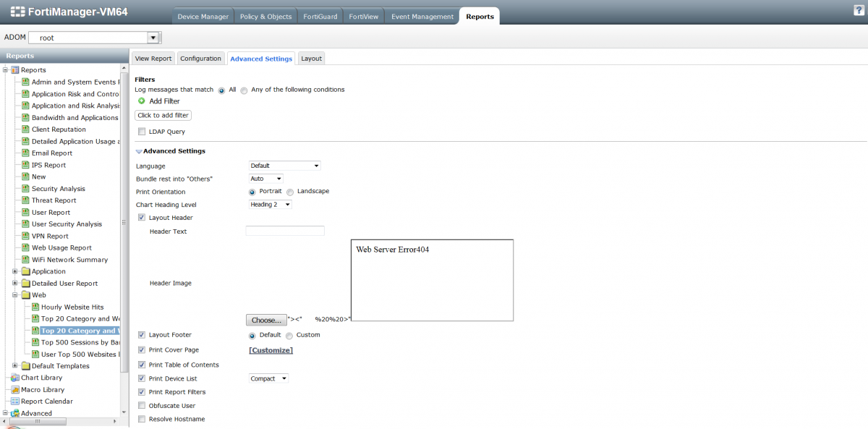Viewport: 868px width, 429px height.
Task: Open the Report Calendar icon in tree
Action: 15,402
